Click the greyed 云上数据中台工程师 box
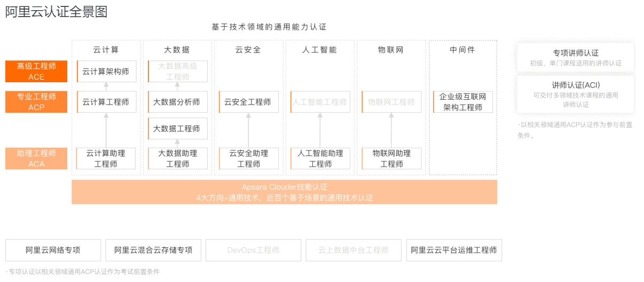 tap(354, 250)
